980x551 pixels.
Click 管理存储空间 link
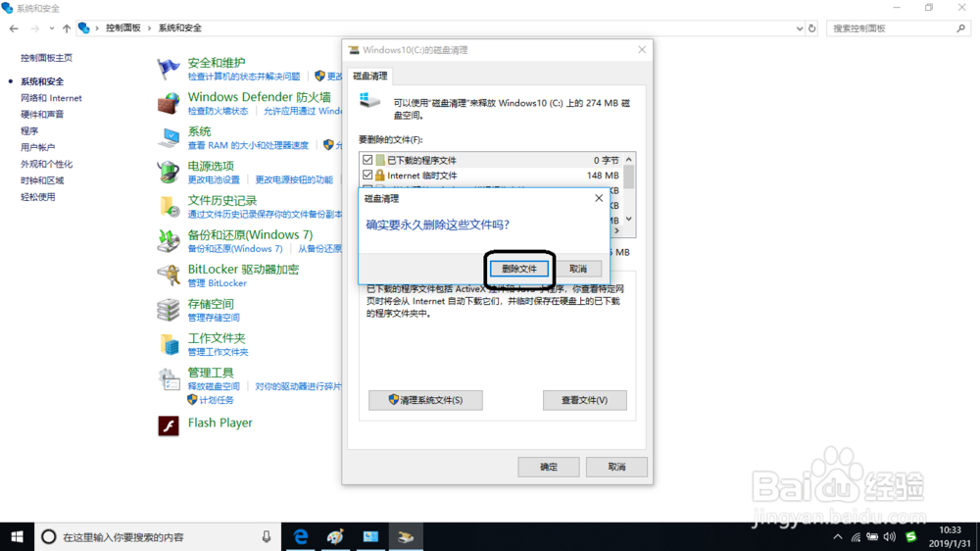click(214, 317)
